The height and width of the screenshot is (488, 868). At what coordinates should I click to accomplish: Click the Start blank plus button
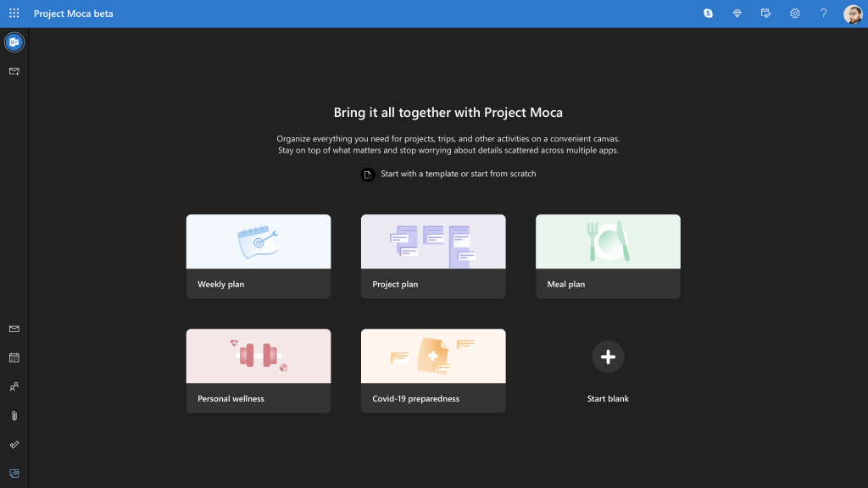pos(608,357)
